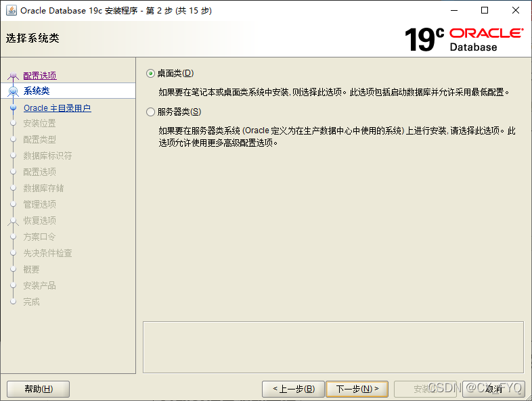Viewport: 532px width, 401px height.
Task: Proceed with 下一步(N) button
Action: tap(357, 389)
